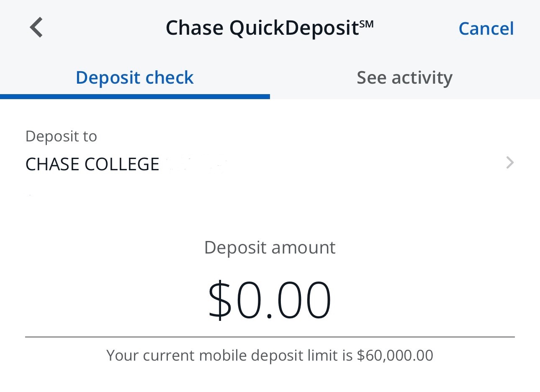Click the Chase QuickDeposit title

click(x=269, y=28)
